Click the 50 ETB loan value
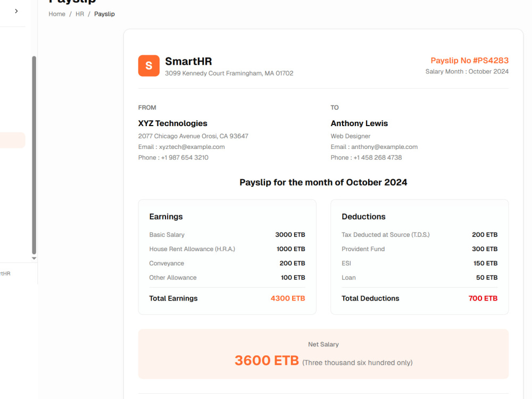 coord(487,278)
